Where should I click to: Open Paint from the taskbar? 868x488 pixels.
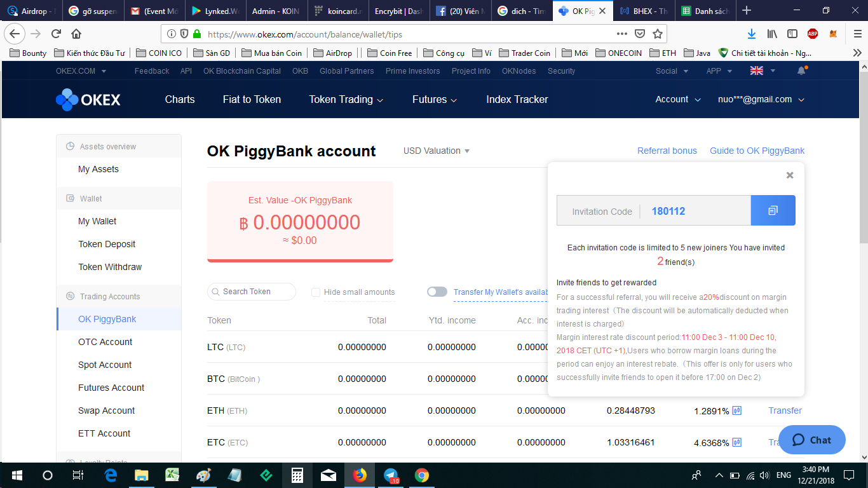pyautogui.click(x=203, y=475)
